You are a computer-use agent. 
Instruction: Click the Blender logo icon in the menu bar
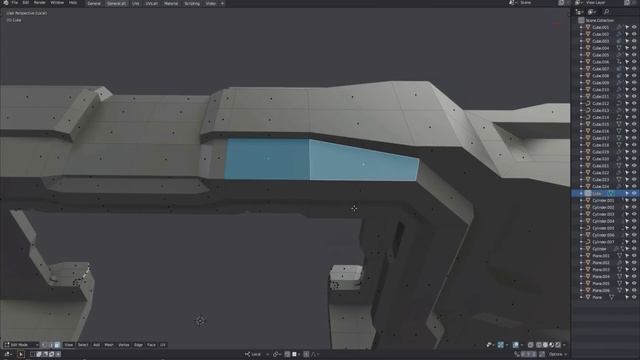click(x=6, y=3)
